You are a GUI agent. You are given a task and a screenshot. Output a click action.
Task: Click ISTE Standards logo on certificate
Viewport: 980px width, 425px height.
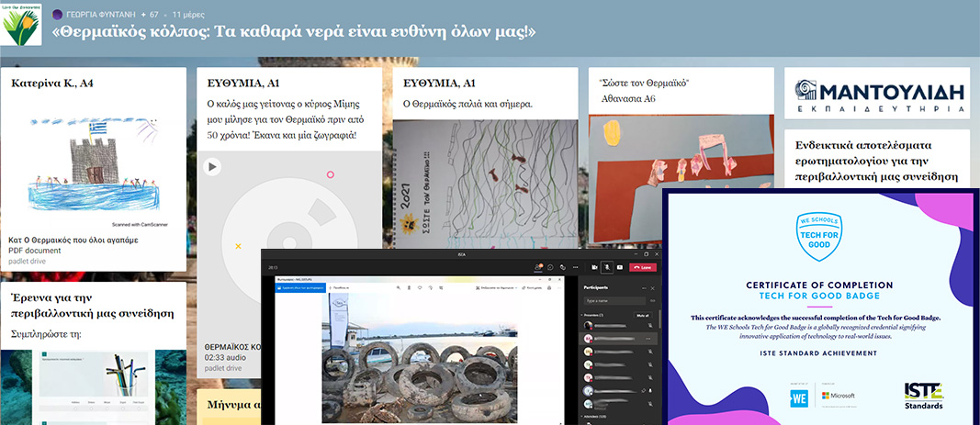click(924, 397)
